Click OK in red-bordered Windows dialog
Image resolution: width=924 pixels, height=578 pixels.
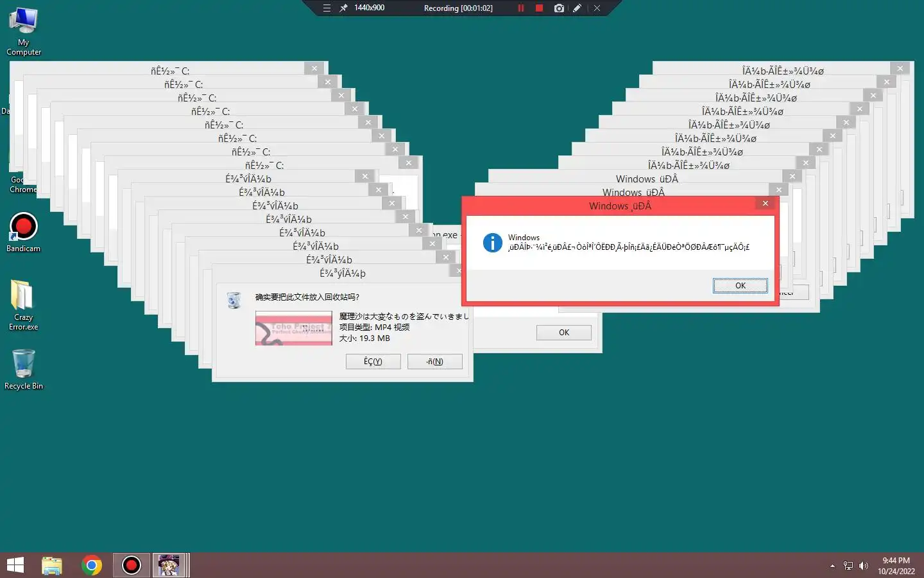click(x=740, y=286)
